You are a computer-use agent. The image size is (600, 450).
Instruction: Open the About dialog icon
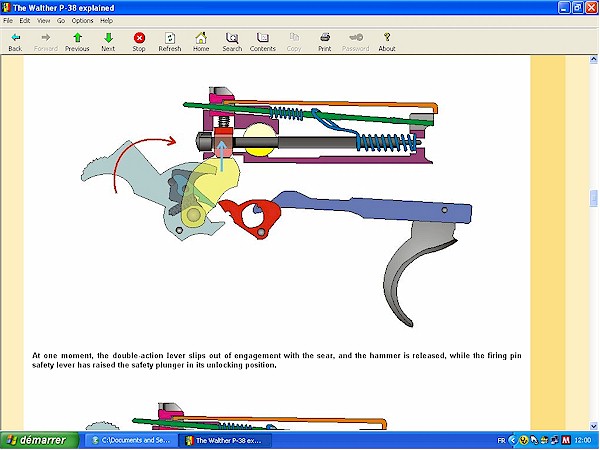[387, 42]
